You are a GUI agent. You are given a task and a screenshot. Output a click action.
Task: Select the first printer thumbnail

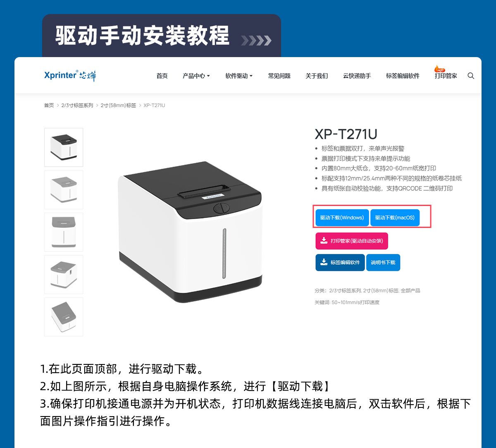64,147
